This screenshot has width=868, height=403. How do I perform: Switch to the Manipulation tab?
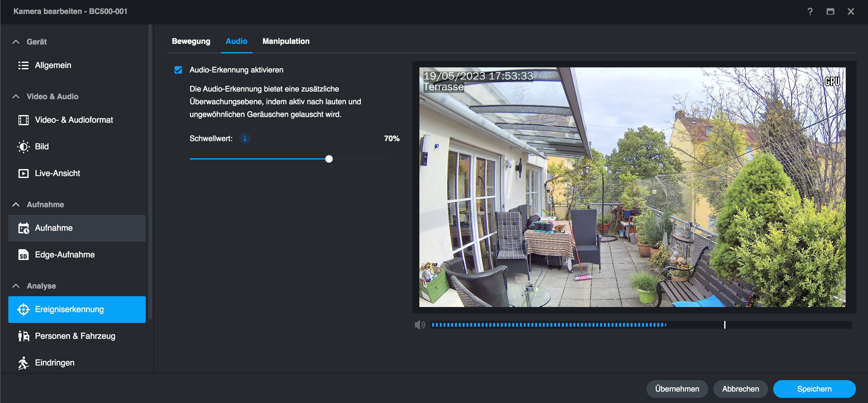[x=286, y=41]
